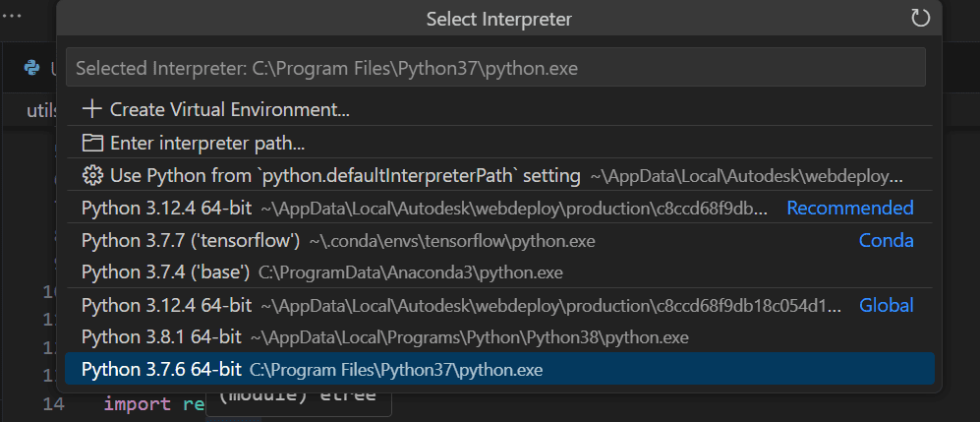Click the plus icon for Create Virtual Environment
The height and width of the screenshot is (422, 980).
point(92,109)
